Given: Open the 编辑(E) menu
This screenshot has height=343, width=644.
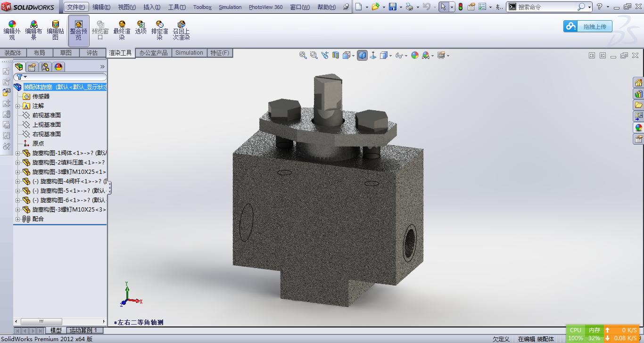Looking at the screenshot, I should click(101, 7).
